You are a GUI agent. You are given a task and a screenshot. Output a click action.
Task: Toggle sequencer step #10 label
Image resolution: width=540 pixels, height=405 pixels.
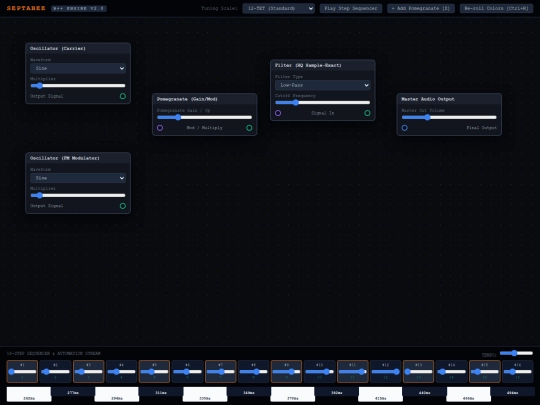point(319,365)
